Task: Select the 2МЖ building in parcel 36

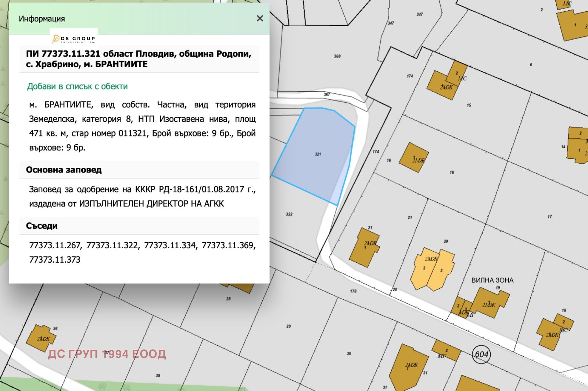Action: pos(40,338)
